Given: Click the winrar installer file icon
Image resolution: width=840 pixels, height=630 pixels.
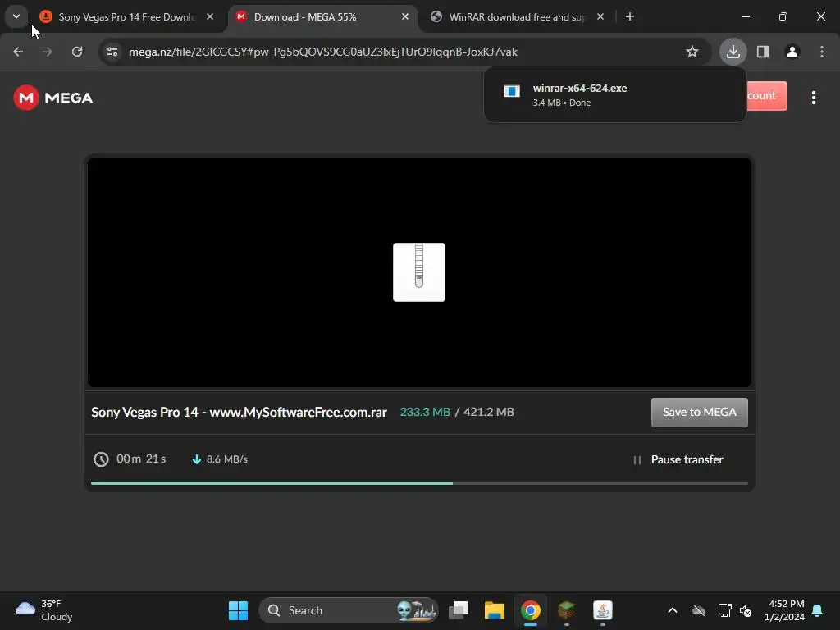Looking at the screenshot, I should point(512,91).
